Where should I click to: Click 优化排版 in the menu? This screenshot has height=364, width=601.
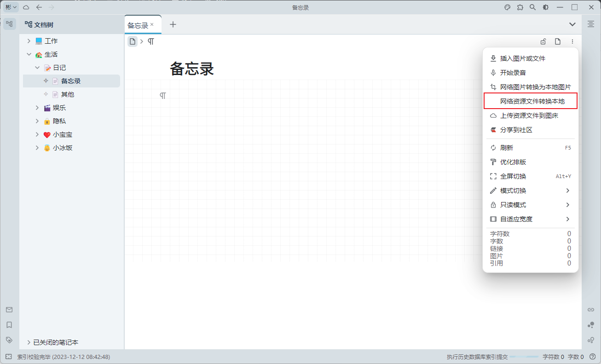[x=531, y=162]
